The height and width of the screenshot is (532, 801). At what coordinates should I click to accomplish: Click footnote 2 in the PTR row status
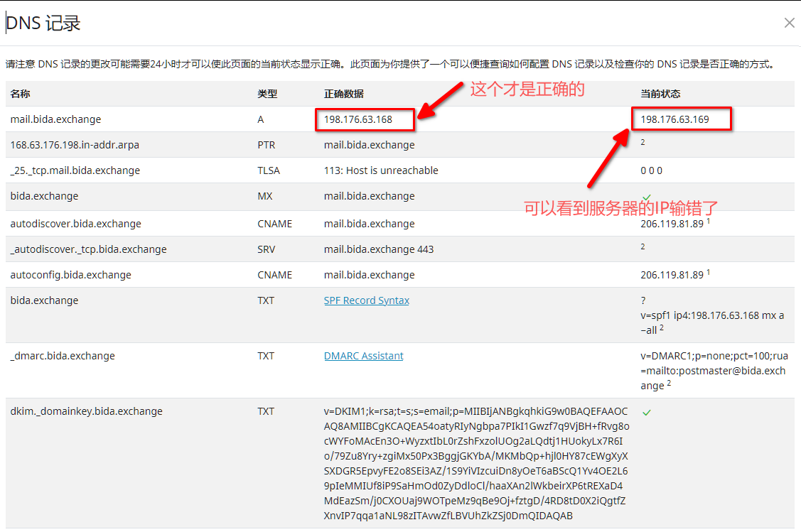(x=643, y=143)
